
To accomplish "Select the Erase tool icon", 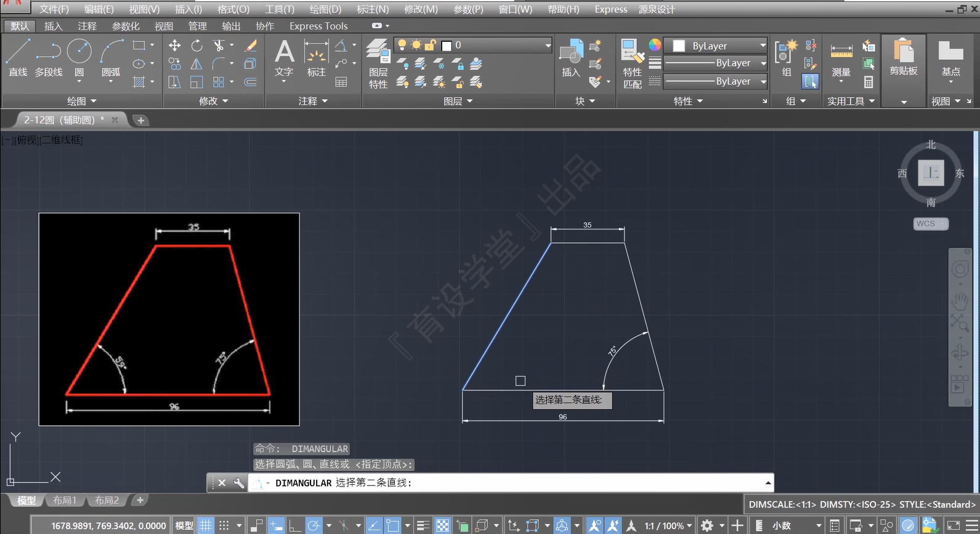I will click(x=251, y=46).
